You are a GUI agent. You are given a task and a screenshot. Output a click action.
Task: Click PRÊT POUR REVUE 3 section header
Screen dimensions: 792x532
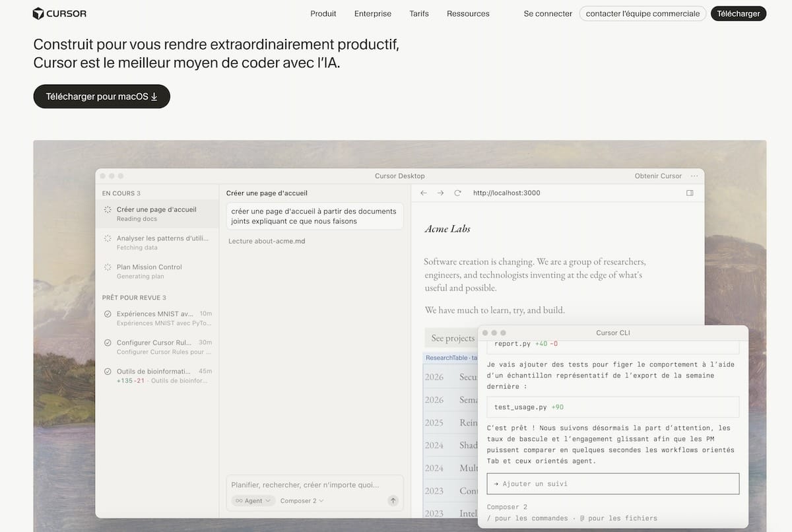coord(134,298)
